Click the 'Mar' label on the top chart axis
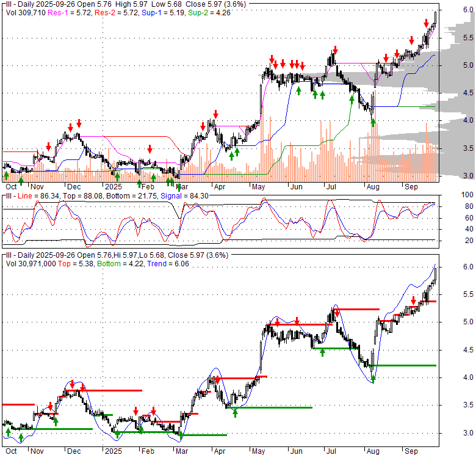Viewport: 476px width, 455px height. point(182,187)
